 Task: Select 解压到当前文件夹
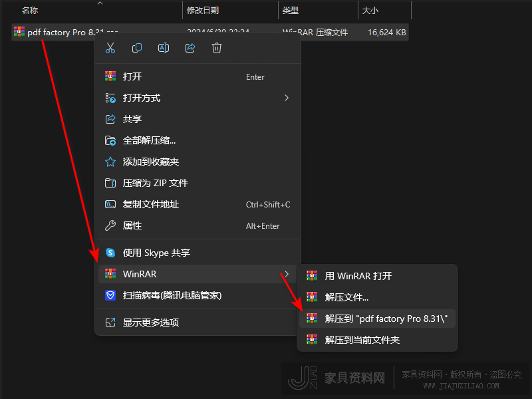pos(377,340)
